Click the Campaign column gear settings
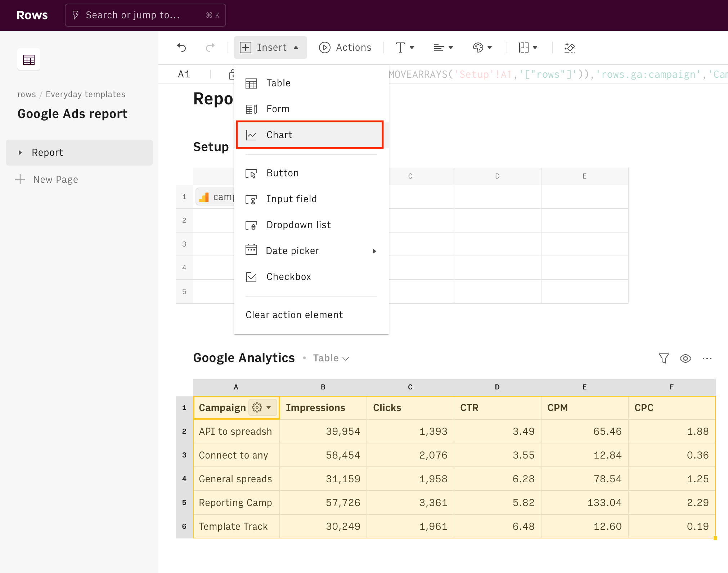This screenshot has width=728, height=573. click(257, 407)
